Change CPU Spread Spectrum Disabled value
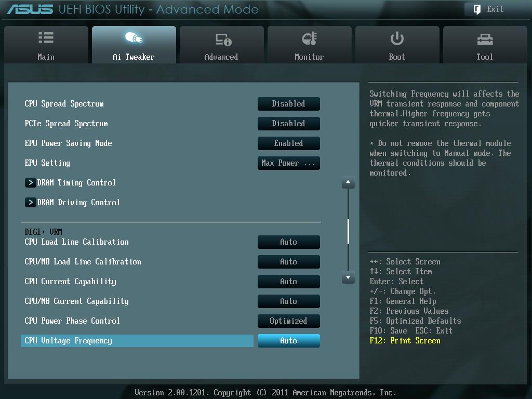 [288, 104]
